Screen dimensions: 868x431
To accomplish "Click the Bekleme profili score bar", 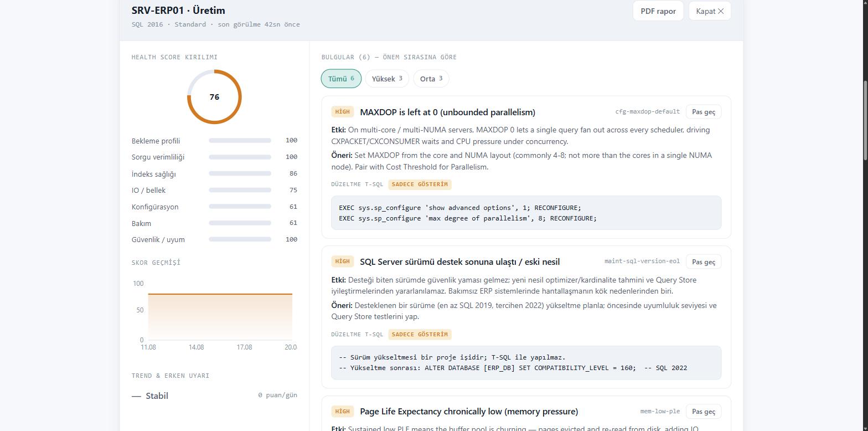I will (240, 141).
